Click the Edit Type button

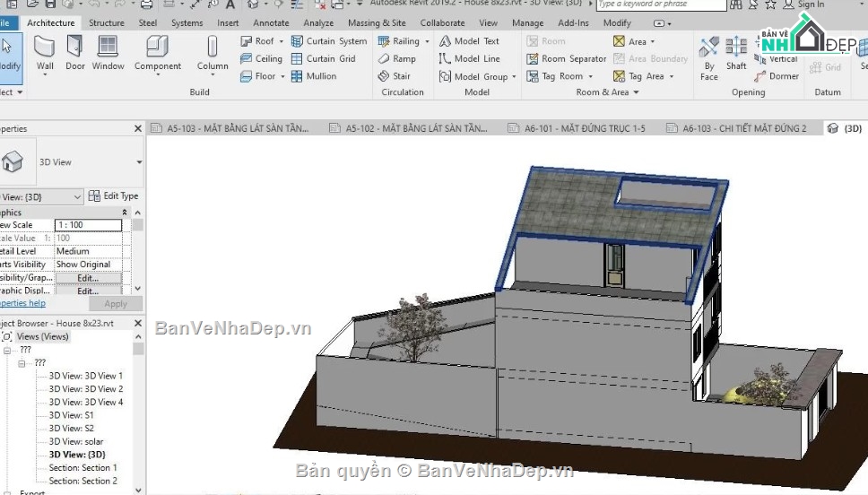(114, 196)
